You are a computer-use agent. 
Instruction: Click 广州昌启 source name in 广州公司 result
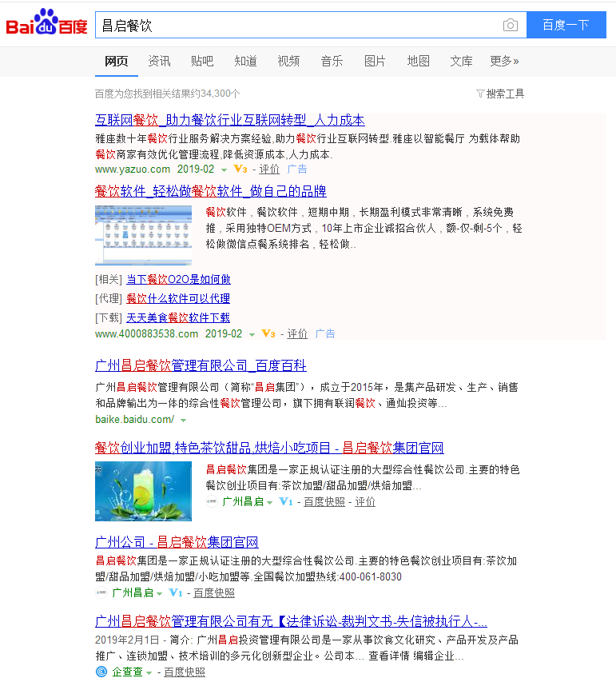[133, 592]
